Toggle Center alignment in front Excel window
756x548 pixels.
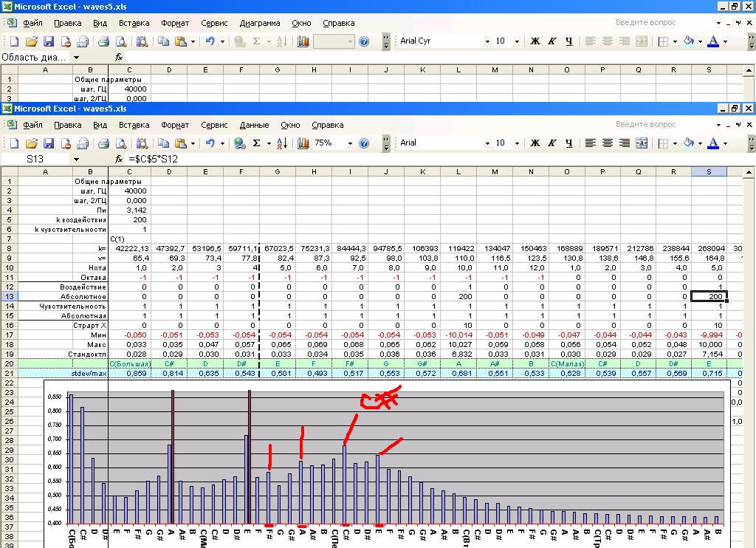pos(608,143)
